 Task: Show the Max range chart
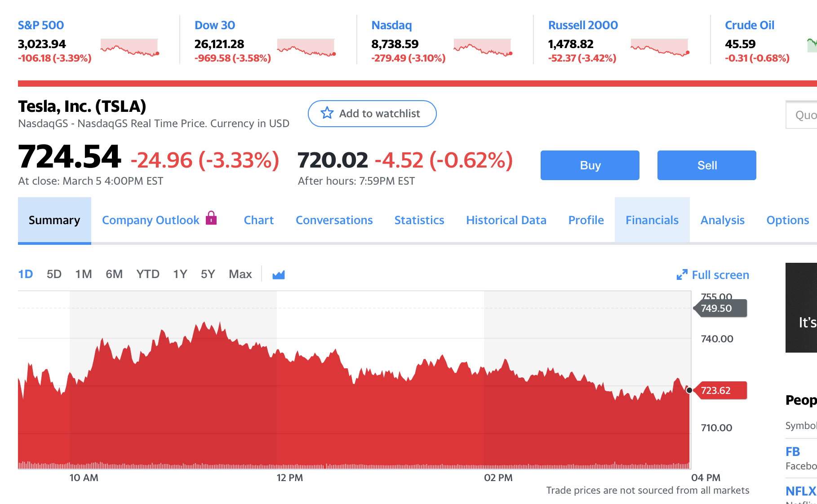pyautogui.click(x=240, y=274)
